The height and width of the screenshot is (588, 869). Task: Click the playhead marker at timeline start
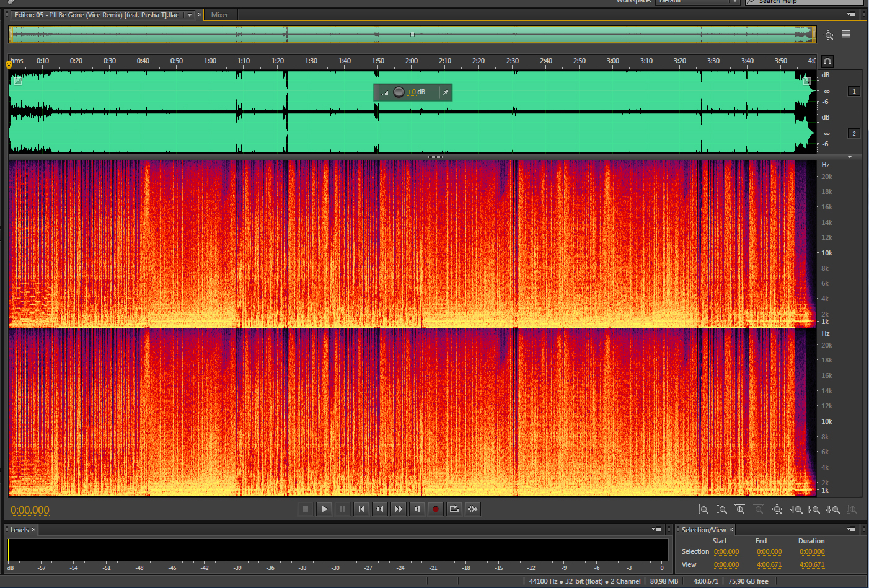click(9, 64)
